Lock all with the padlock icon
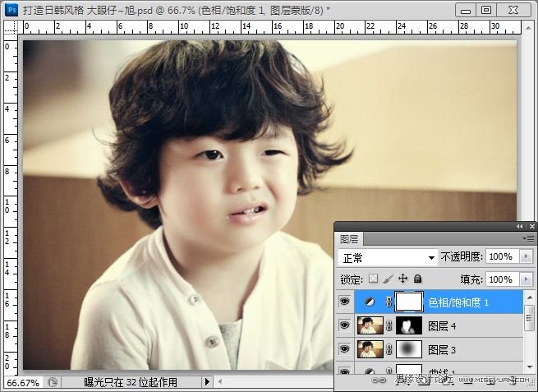The width and height of the screenshot is (538, 392). coord(417,279)
